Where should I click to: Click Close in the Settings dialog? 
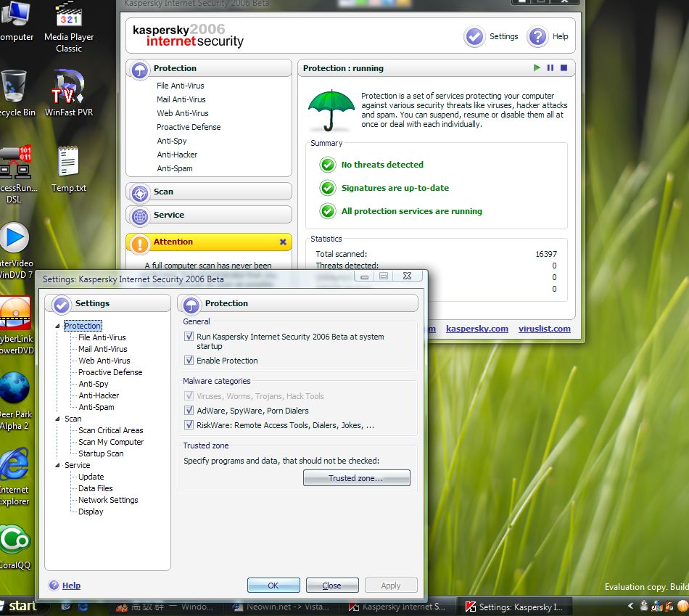point(332,586)
